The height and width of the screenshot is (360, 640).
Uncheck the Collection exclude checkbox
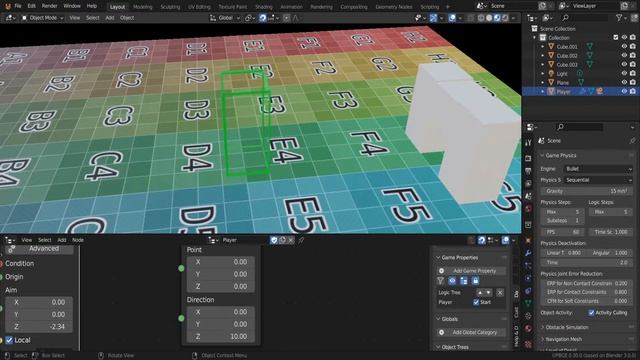click(616, 38)
